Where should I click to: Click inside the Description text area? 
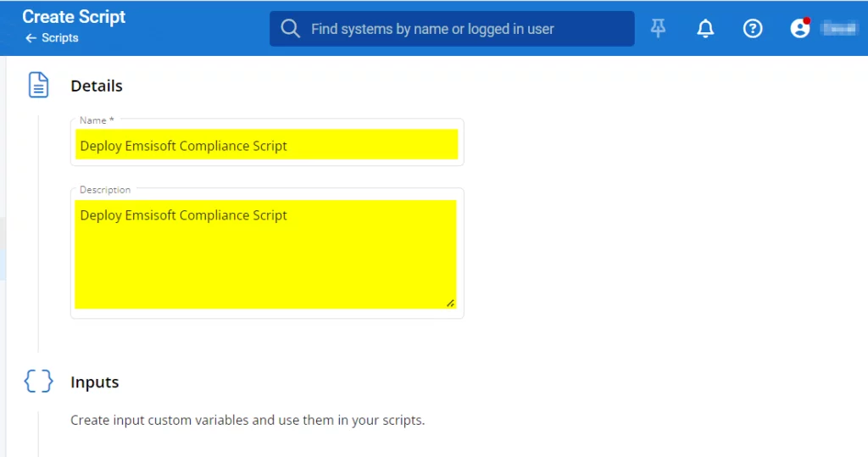click(266, 254)
